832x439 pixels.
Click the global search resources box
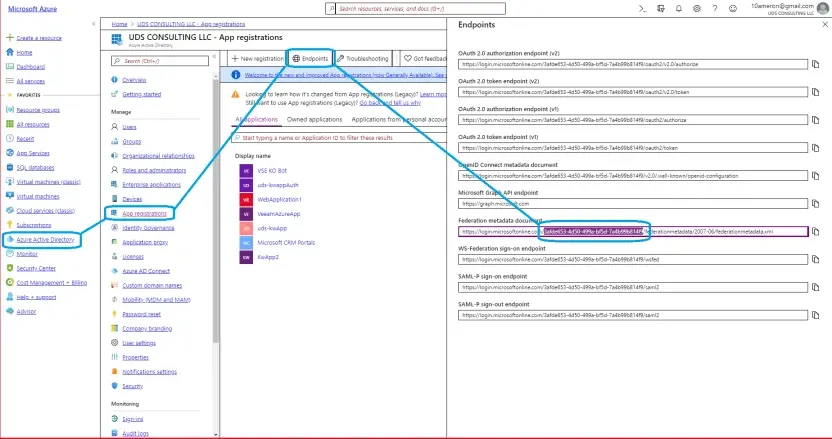pyautogui.click(x=415, y=8)
